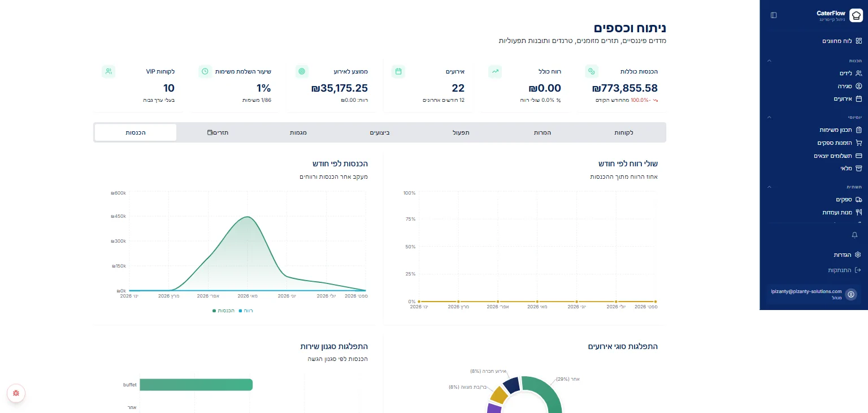Click the total revenue coins icon

pos(592,71)
